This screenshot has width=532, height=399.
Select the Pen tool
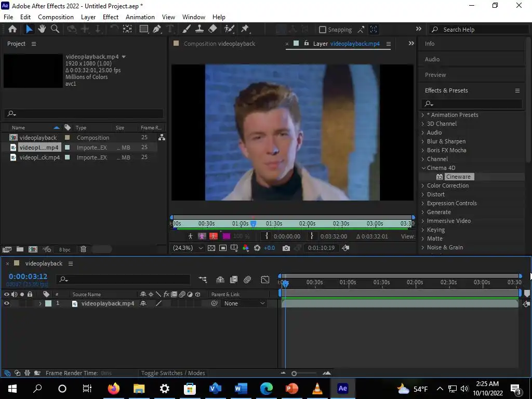(x=157, y=29)
